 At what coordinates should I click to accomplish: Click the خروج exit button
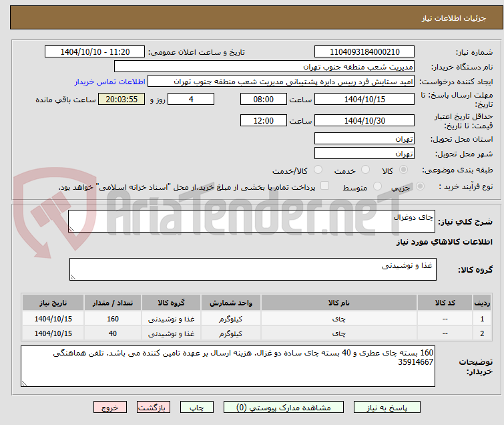click(x=110, y=408)
